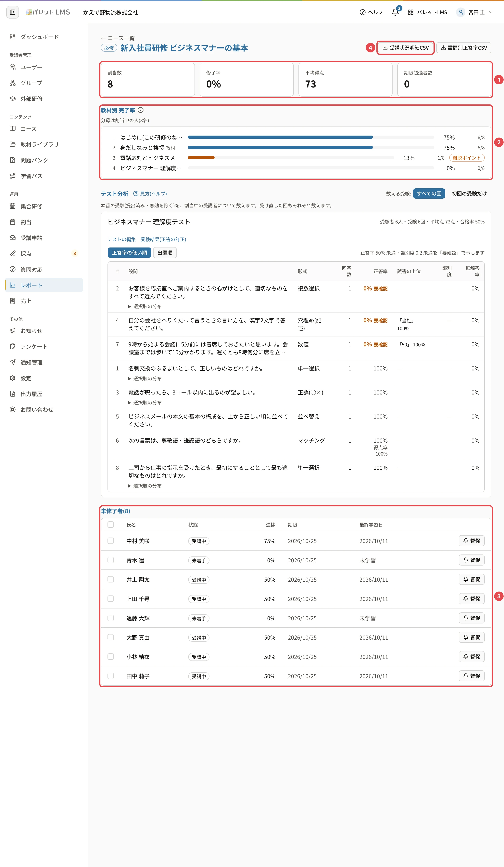Click the ユーザー people icon in sidebar

coord(13,67)
